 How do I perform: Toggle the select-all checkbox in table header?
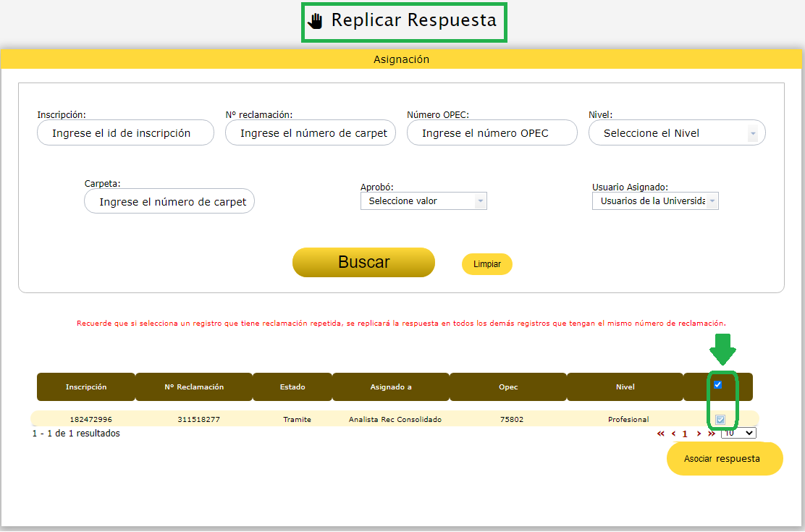[718, 385]
